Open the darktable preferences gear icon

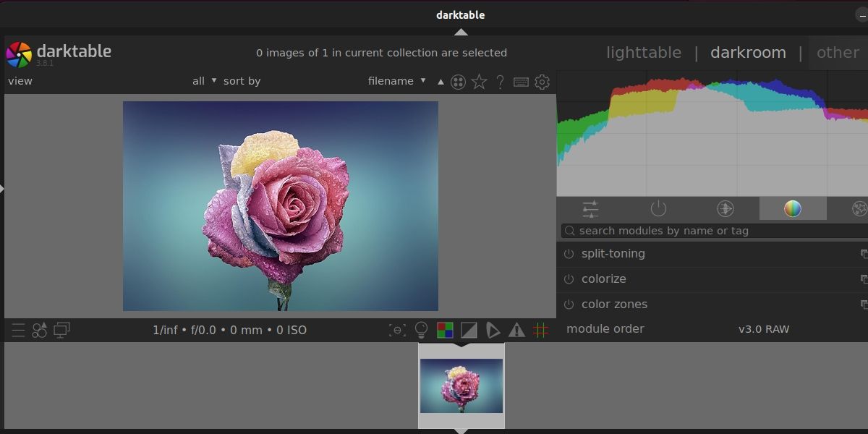click(x=542, y=81)
